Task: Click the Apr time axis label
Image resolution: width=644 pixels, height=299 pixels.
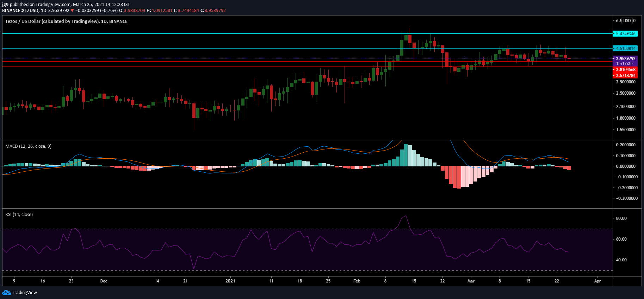Action: tap(597, 281)
